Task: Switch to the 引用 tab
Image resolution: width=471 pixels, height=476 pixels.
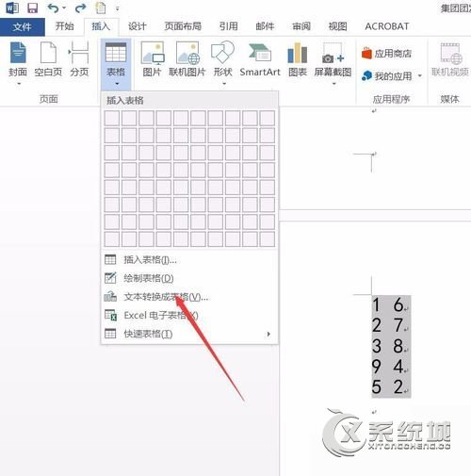Action: point(228,26)
